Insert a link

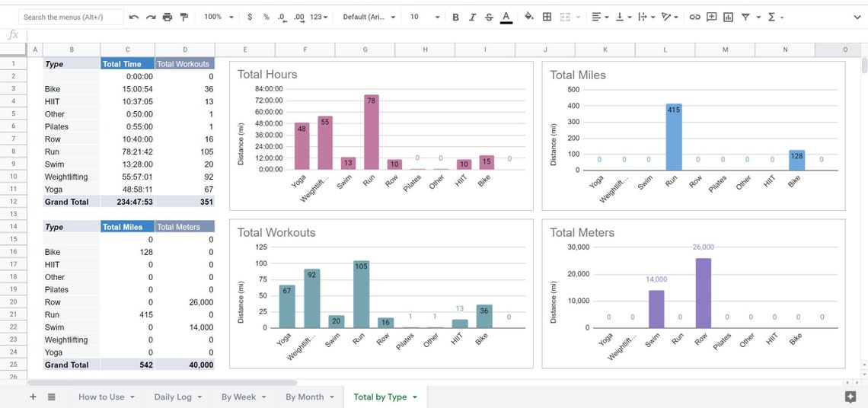click(694, 18)
